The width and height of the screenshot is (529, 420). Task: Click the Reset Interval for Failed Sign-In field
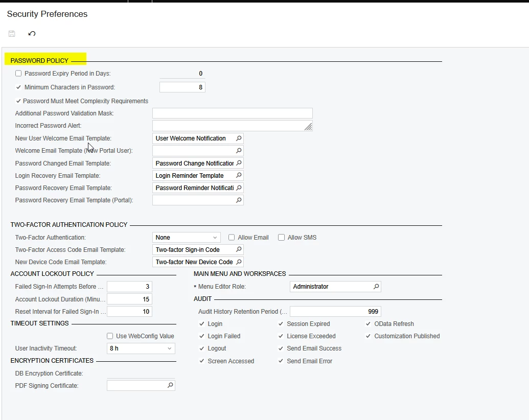pyautogui.click(x=129, y=311)
